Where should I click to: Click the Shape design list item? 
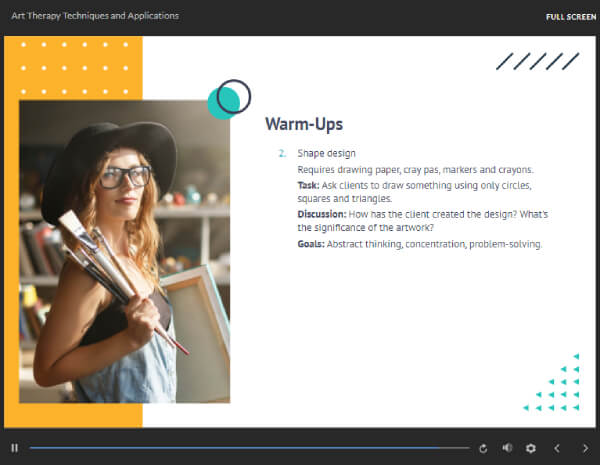click(x=321, y=154)
